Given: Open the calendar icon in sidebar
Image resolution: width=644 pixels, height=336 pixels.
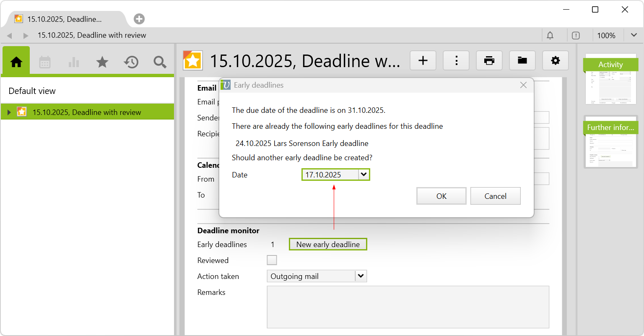Looking at the screenshot, I should pos(45,62).
